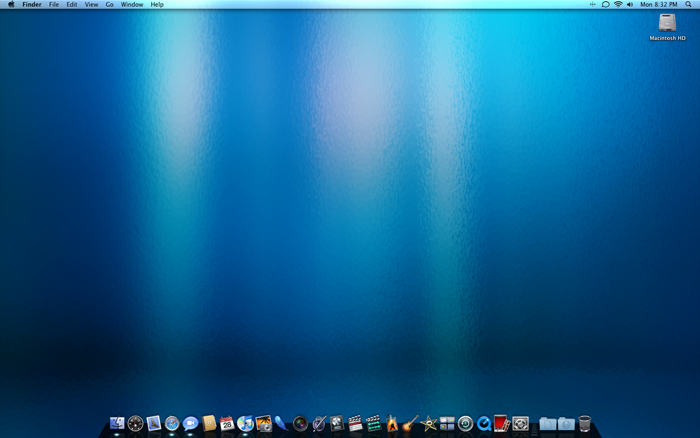Open the green-striped clapperboard app
This screenshot has height=438, width=700.
click(374, 423)
